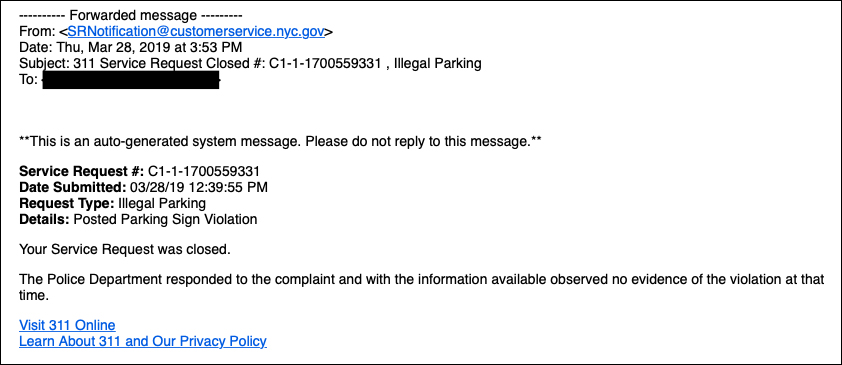The height and width of the screenshot is (365, 842).
Task: Click the Illegal Parking request type value
Action: point(162,203)
